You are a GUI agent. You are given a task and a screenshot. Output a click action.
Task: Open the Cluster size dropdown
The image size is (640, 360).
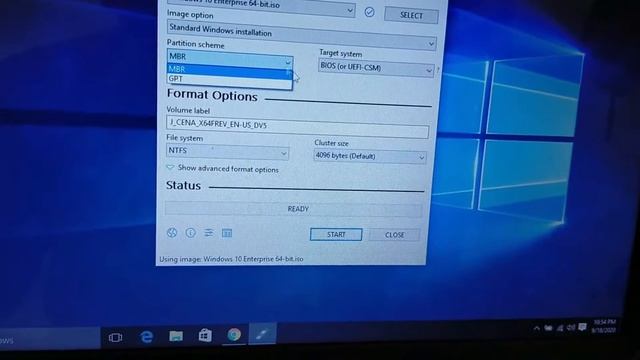point(370,156)
